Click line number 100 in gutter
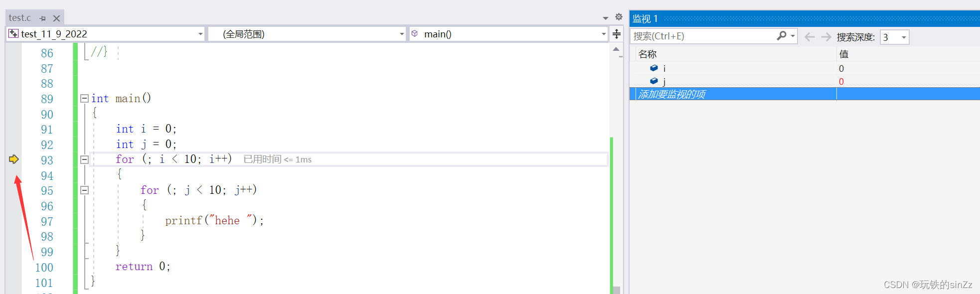 (44, 268)
